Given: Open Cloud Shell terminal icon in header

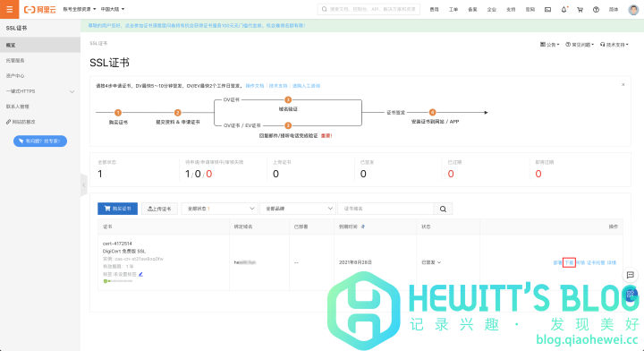Looking at the screenshot, I should [x=548, y=10].
